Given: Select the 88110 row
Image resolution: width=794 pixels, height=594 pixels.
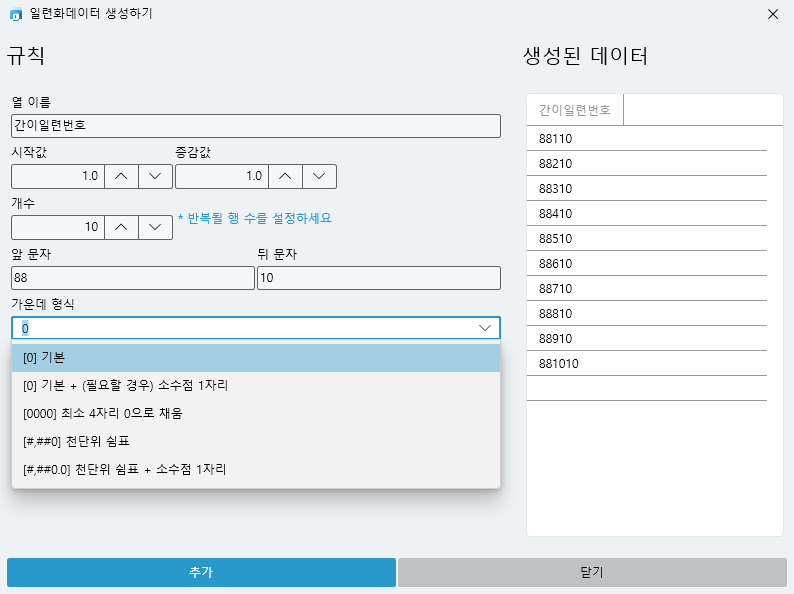Looking at the screenshot, I should click(647, 139).
